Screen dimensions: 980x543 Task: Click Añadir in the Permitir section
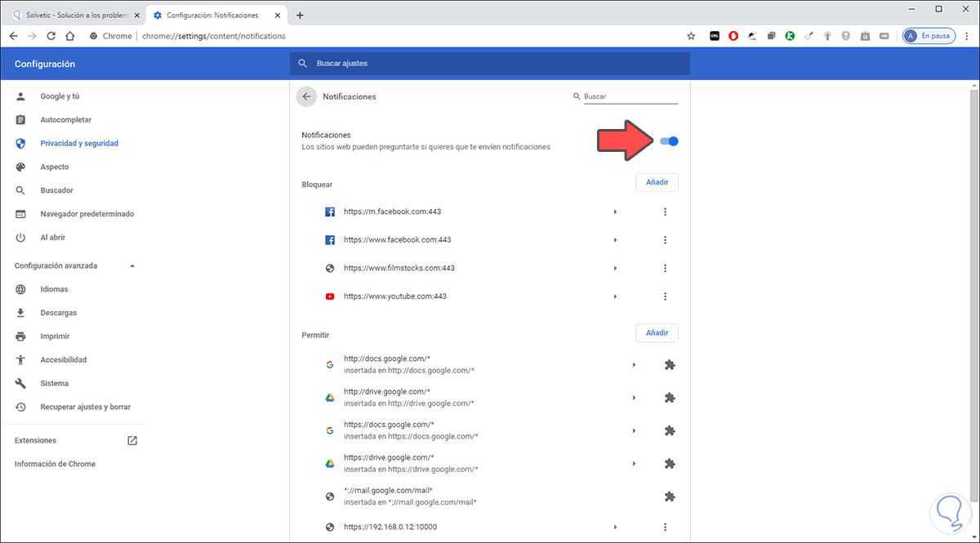pyautogui.click(x=657, y=333)
